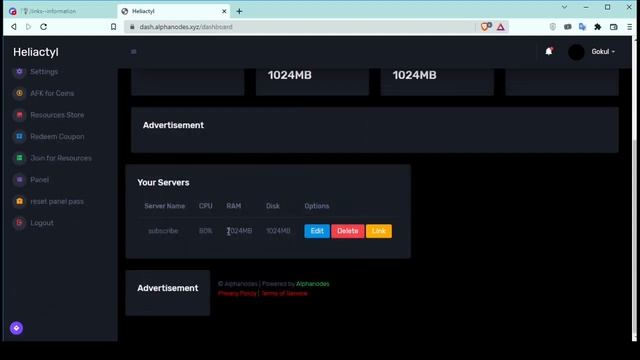The image size is (640, 360).
Task: Open Brave Shields icon
Action: (x=486, y=27)
